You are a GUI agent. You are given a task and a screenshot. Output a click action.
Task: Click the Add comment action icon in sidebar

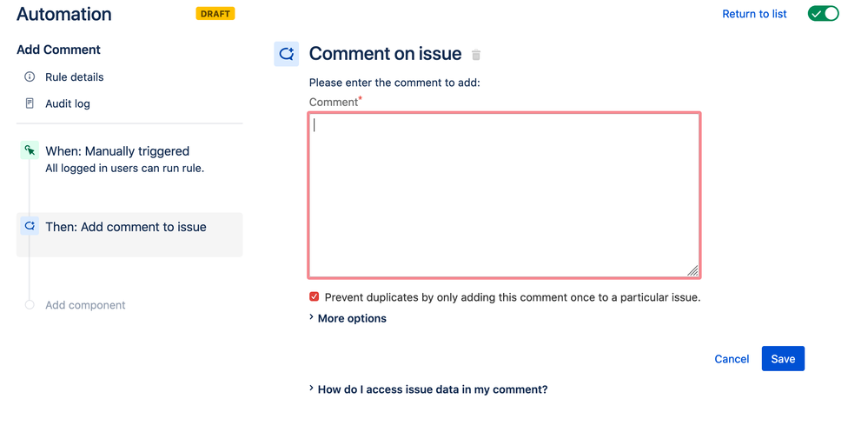click(30, 226)
